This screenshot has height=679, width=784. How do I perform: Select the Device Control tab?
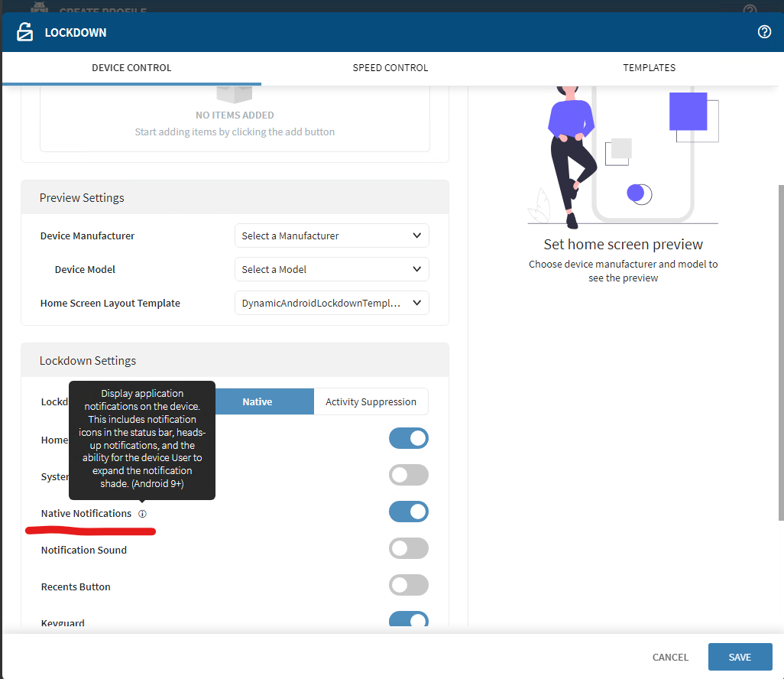coord(131,68)
